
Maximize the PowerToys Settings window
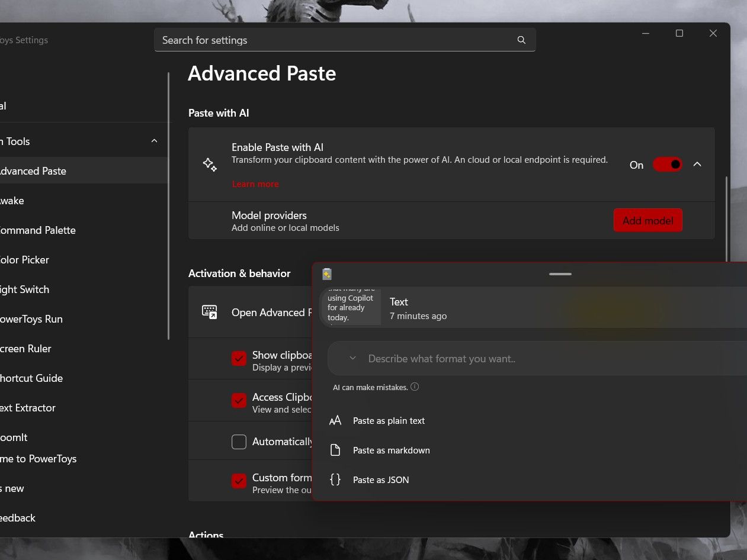coord(679,33)
